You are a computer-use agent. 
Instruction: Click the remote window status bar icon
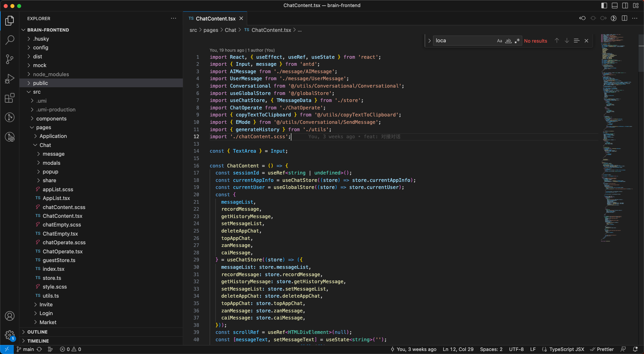7,349
